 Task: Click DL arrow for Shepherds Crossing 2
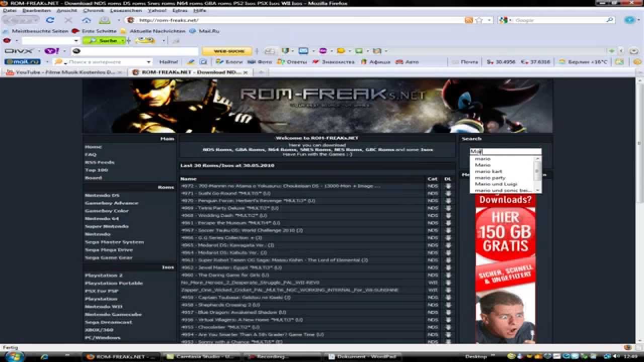[x=448, y=305]
